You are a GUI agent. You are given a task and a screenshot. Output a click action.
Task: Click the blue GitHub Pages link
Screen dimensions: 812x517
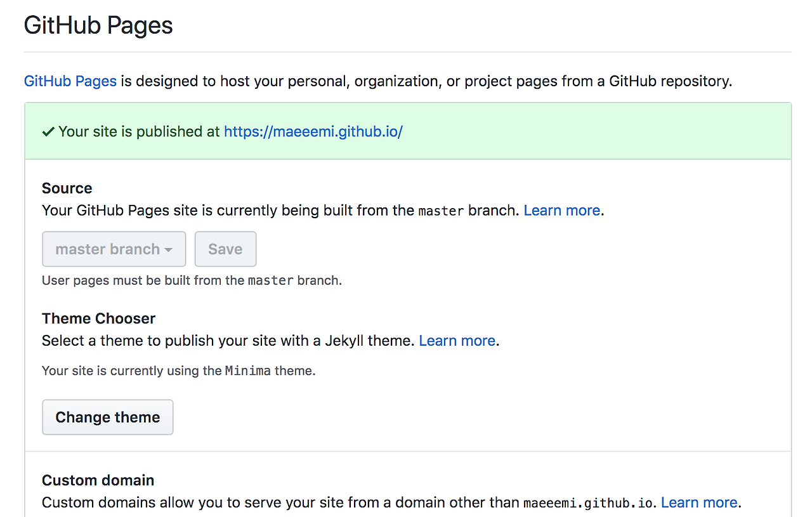[x=70, y=81]
